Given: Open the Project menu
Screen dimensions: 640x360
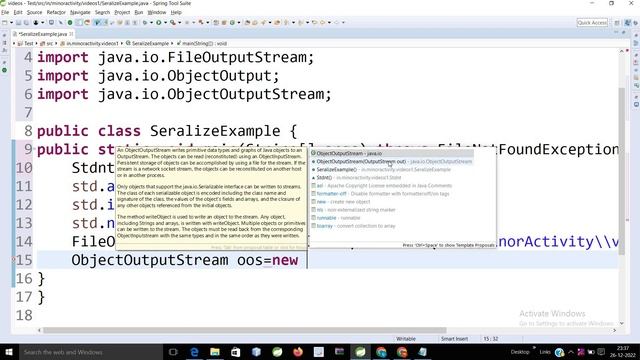Looking at the screenshot, I should click(122, 13).
